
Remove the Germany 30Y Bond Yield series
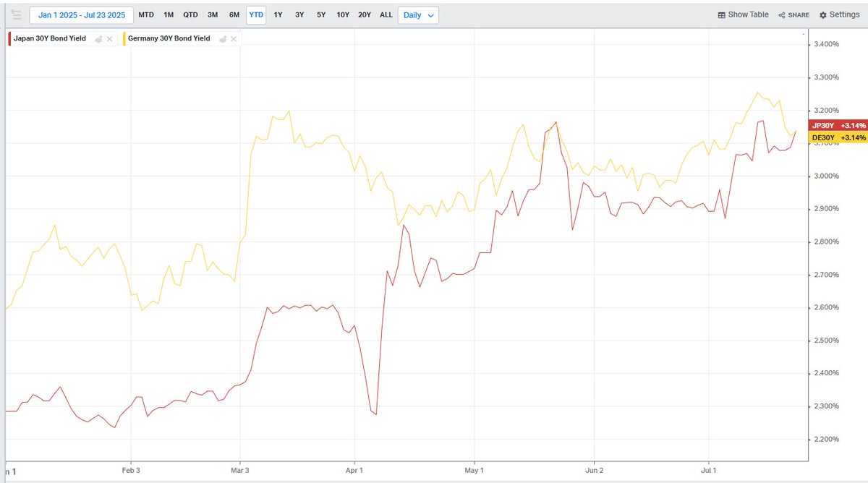coord(234,39)
